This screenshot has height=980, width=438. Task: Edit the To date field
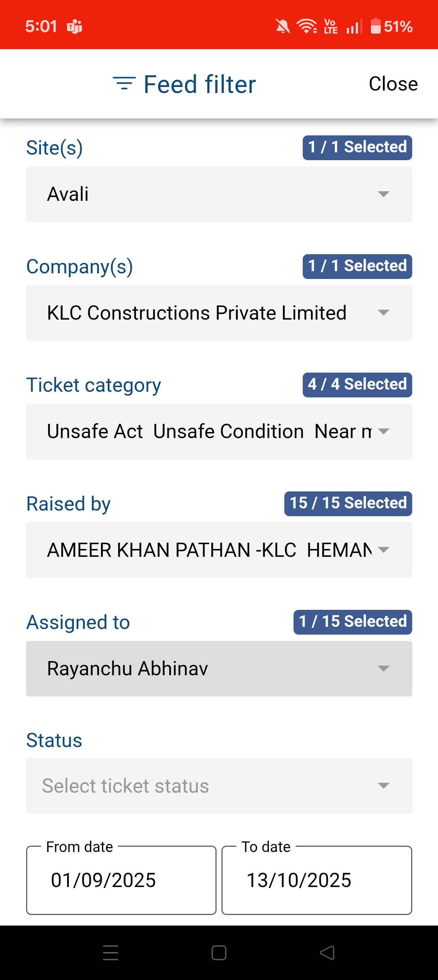tap(316, 880)
